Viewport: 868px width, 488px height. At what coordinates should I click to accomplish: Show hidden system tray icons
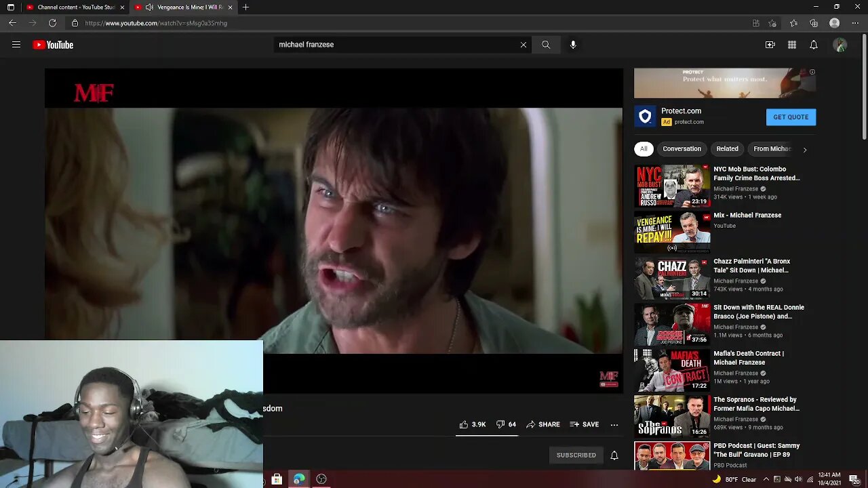click(766, 479)
